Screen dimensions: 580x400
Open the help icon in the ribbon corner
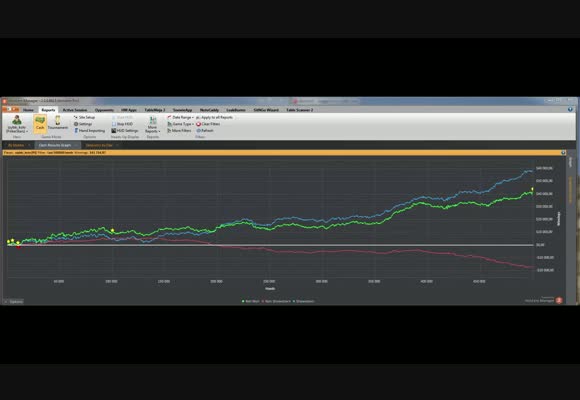pos(570,110)
